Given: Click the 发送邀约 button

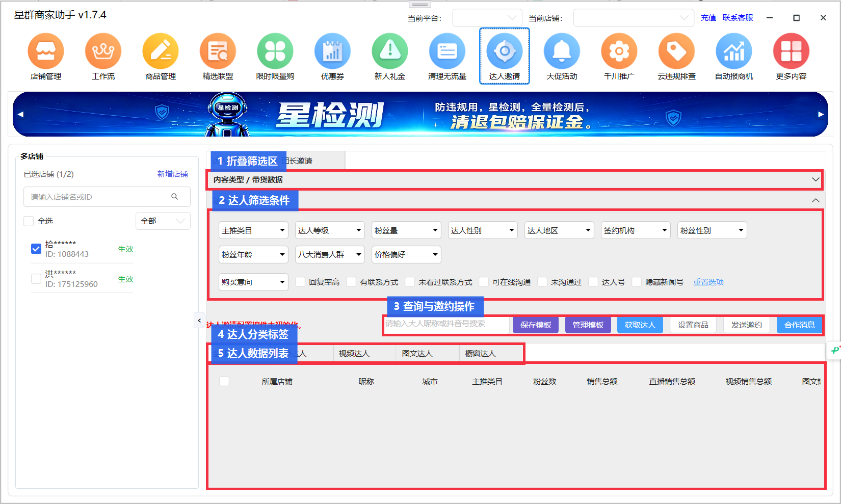Looking at the screenshot, I should [x=747, y=325].
